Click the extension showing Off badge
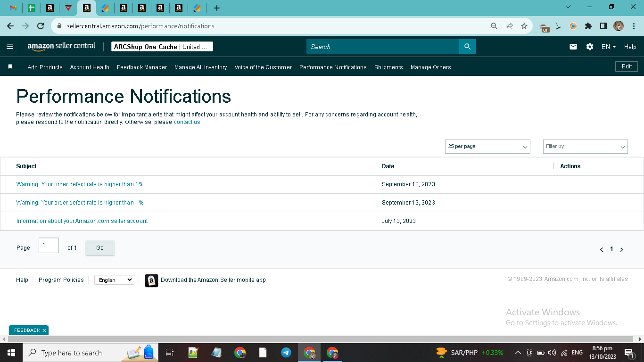The image size is (644, 362). [545, 27]
